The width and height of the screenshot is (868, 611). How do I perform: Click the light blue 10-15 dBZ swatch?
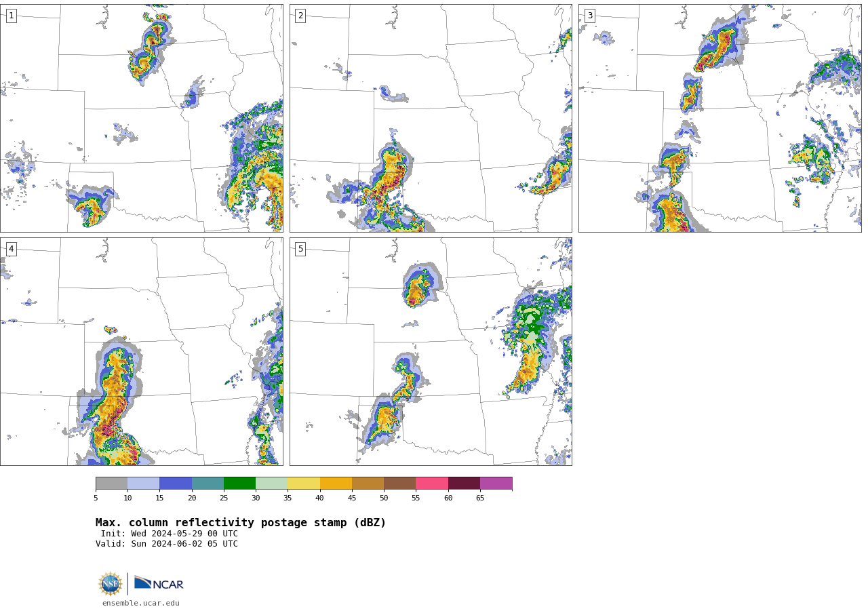[143, 483]
